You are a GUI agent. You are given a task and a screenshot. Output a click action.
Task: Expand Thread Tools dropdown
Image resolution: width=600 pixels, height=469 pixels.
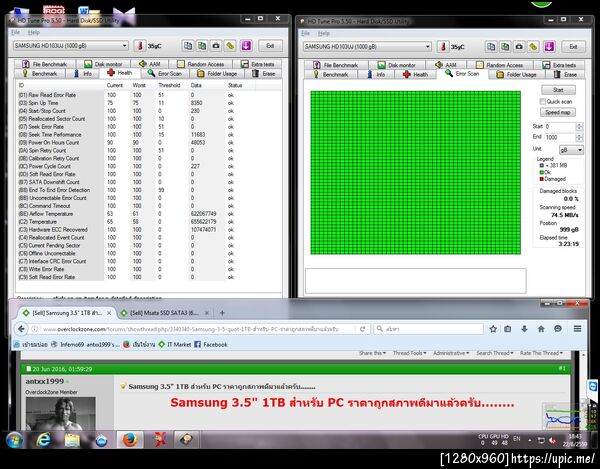point(409,353)
